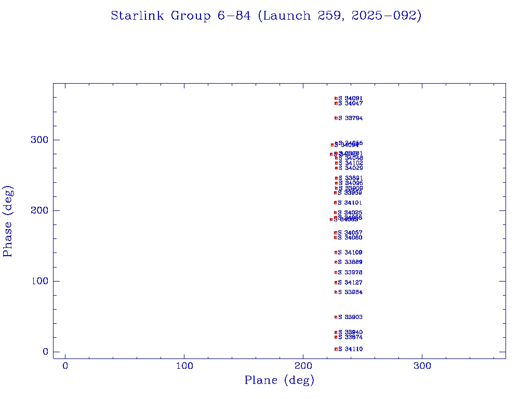
Task: Click the 300 tick label on Phase axis
Action: [41, 140]
